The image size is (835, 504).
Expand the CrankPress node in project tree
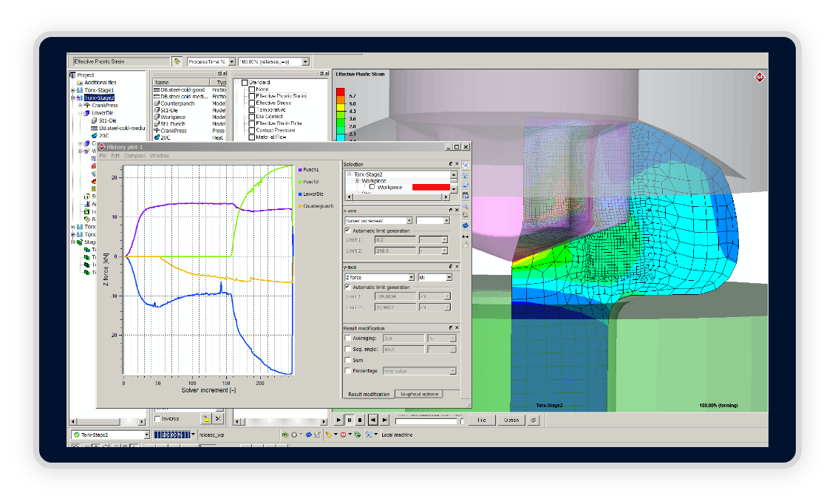[81, 106]
